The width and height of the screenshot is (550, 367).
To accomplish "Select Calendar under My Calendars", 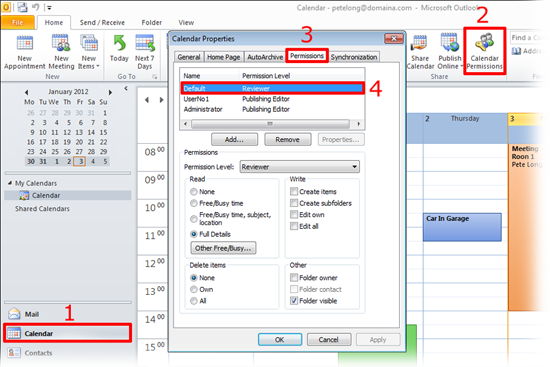I will 68,195.
